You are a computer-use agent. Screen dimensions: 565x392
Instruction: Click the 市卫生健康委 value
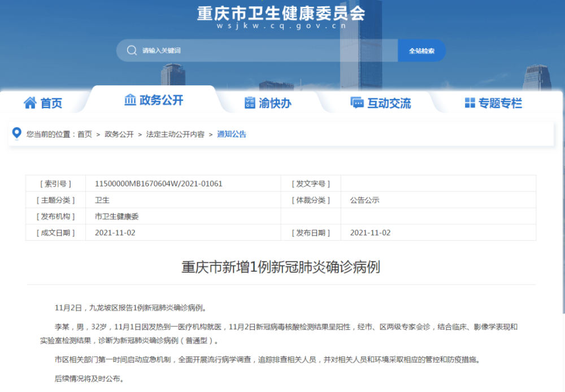click(117, 216)
